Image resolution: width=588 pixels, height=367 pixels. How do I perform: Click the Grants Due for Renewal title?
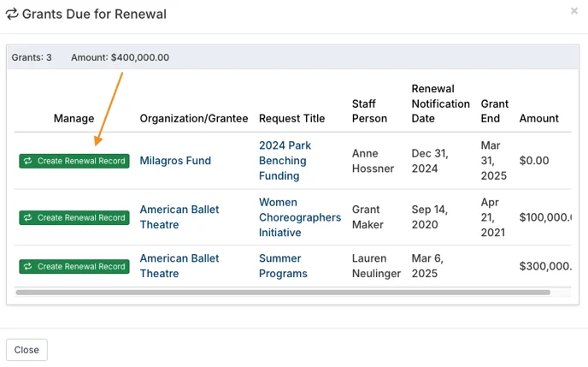(x=94, y=14)
